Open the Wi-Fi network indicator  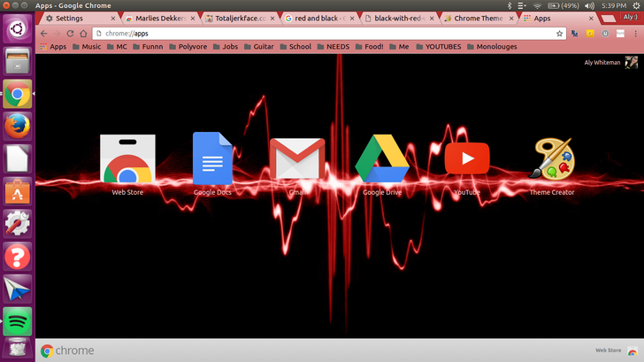tap(537, 5)
